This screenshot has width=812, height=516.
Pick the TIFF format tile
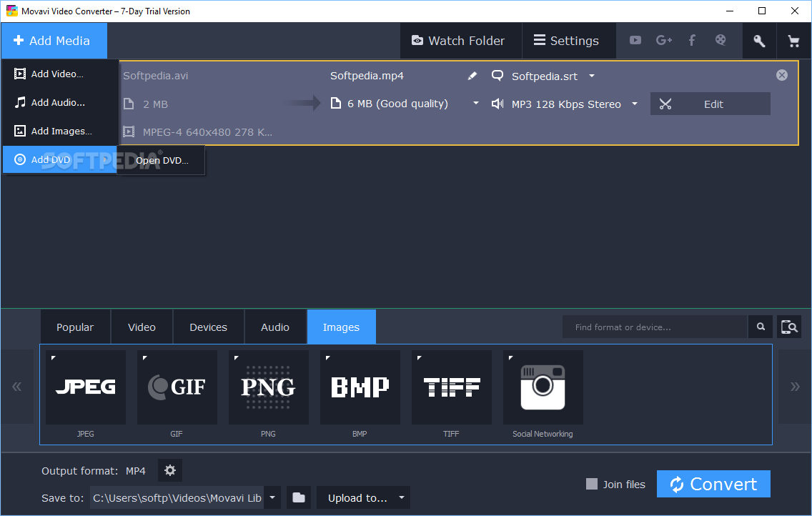click(x=452, y=387)
